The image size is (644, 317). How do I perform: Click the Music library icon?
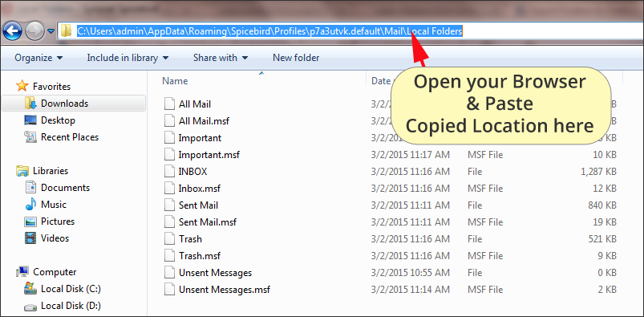(x=30, y=205)
